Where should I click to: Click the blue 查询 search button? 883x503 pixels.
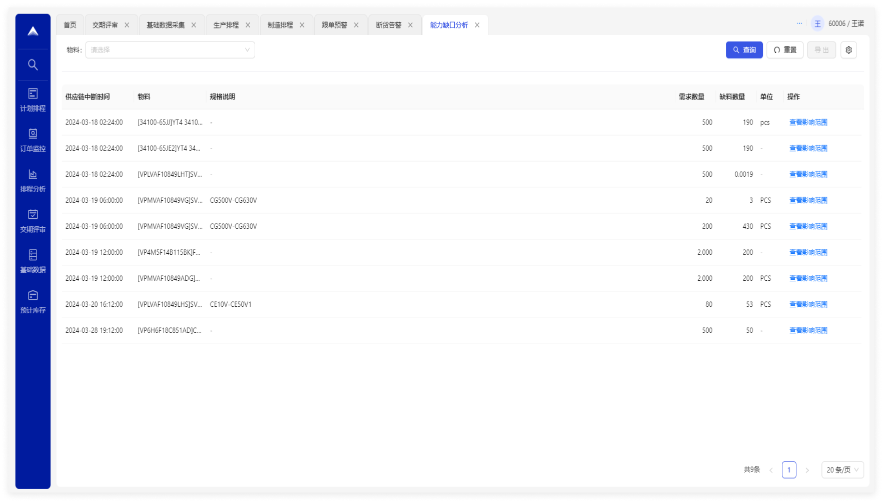coord(744,50)
